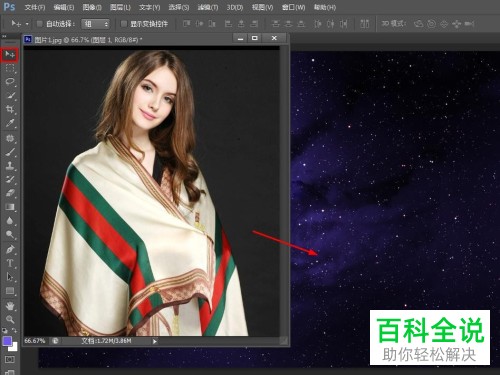
Task: Select the Zoom tool in the toolbox
Action: coord(10,319)
